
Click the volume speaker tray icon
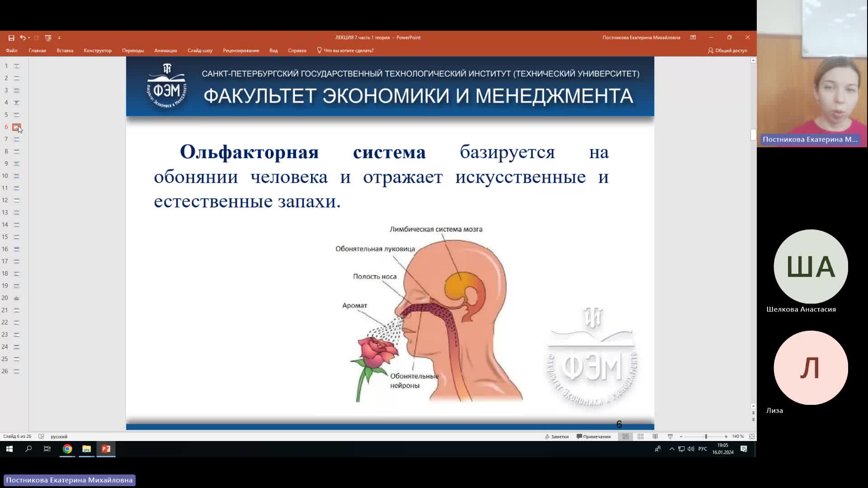[x=691, y=449]
